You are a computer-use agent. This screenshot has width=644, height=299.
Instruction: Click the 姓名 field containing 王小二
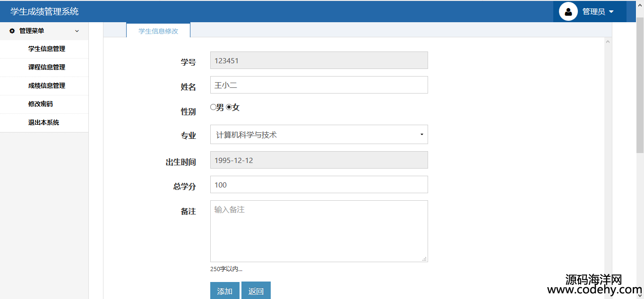(x=319, y=85)
